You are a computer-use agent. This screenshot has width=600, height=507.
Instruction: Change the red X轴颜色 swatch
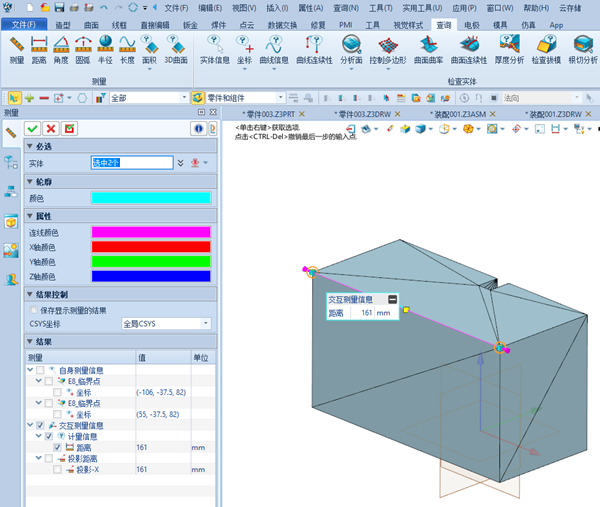(151, 247)
